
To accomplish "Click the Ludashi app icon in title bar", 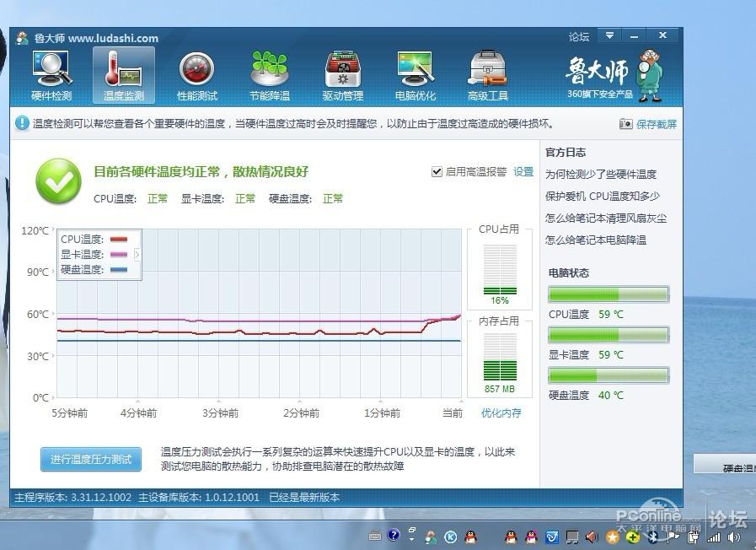I will tap(22, 38).
